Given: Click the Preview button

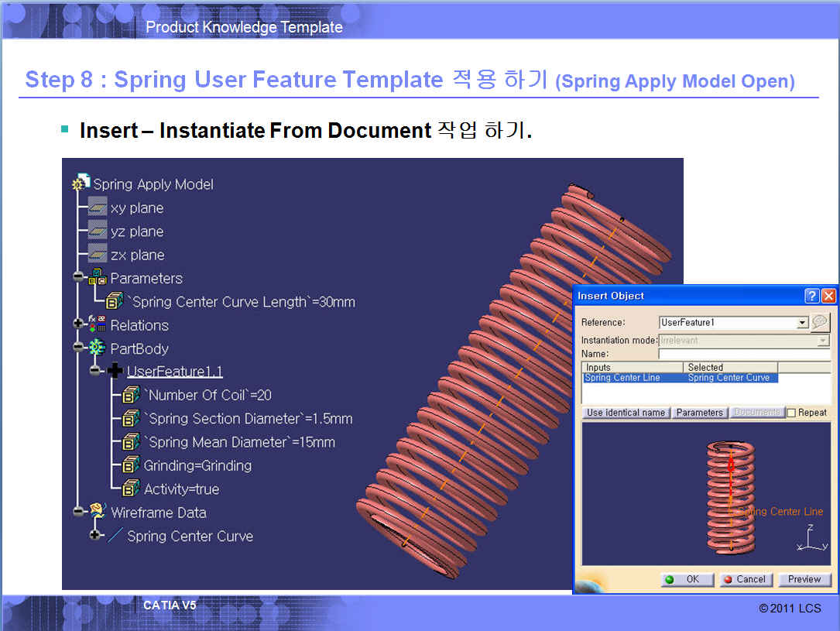Looking at the screenshot, I should coord(804,579).
